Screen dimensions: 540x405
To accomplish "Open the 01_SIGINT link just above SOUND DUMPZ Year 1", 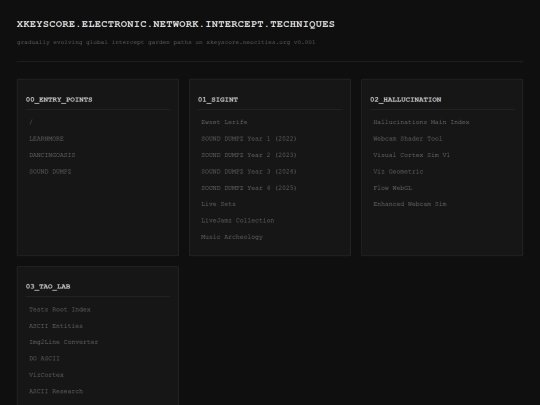I will click(224, 122).
